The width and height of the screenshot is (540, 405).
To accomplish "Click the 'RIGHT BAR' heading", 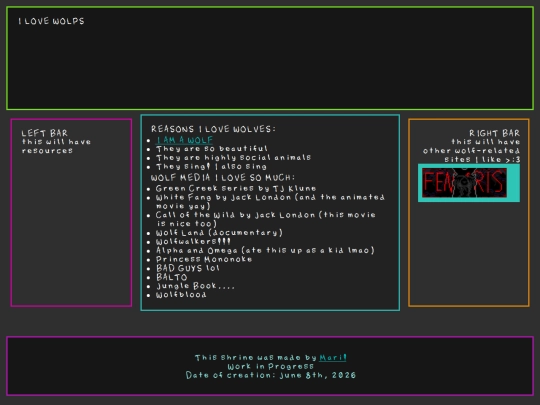I will pos(495,133).
